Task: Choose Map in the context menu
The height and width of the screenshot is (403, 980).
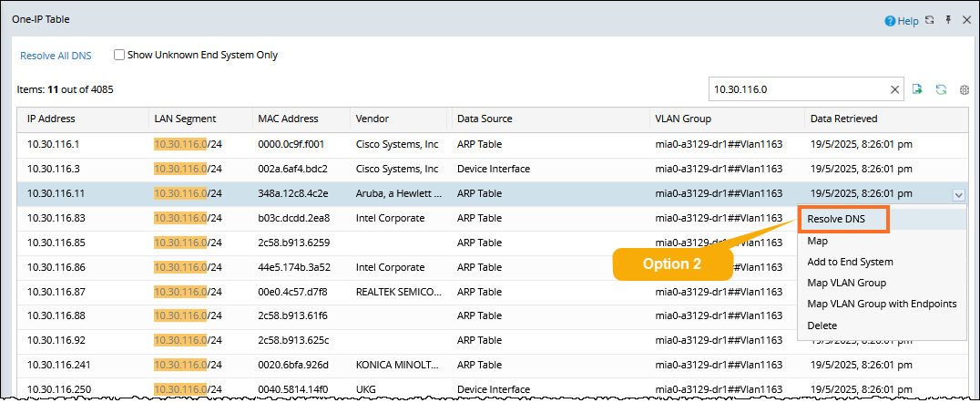Action: click(x=817, y=241)
